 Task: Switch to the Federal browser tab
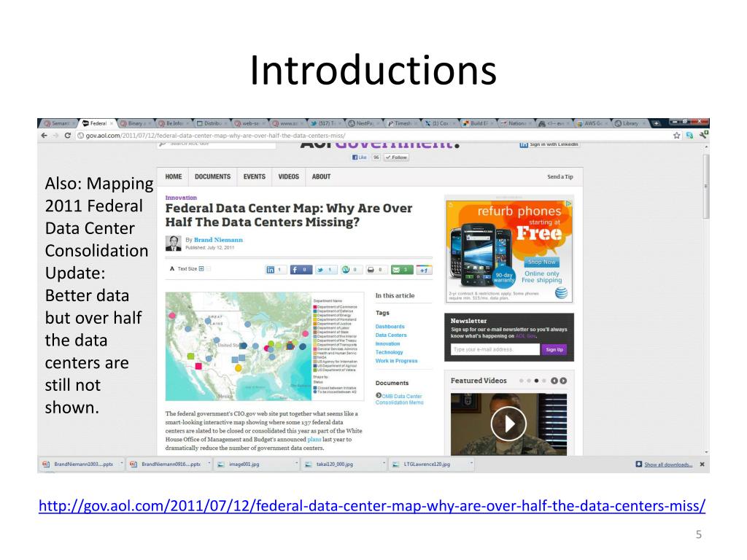[98, 123]
